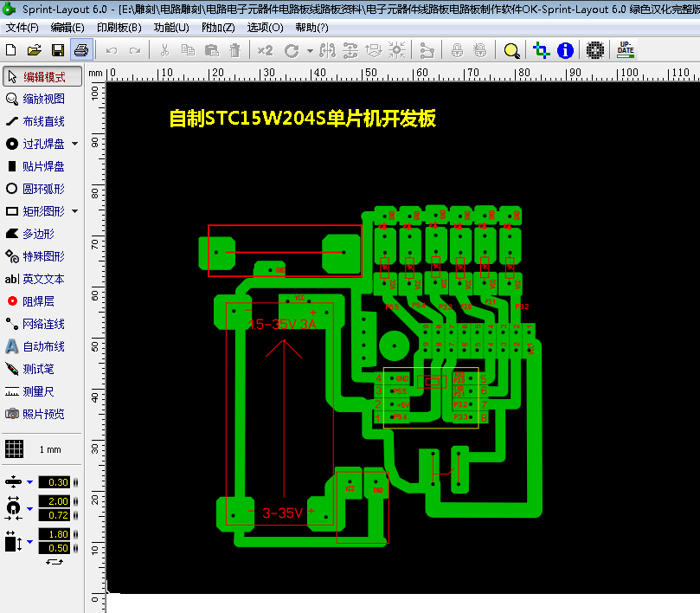The image size is (700, 613).
Task: Undo the last action
Action: pyautogui.click(x=112, y=50)
